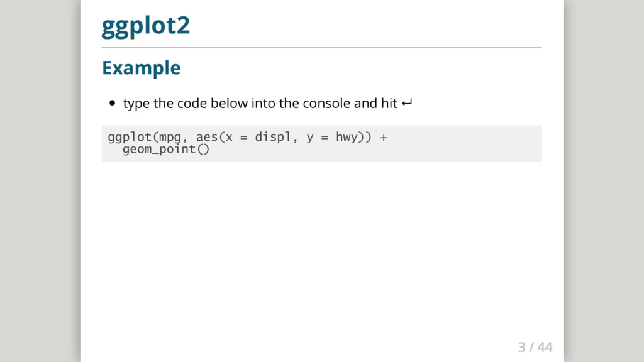Click the "44" total slide count
The width and height of the screenshot is (644, 362).
pyautogui.click(x=545, y=347)
